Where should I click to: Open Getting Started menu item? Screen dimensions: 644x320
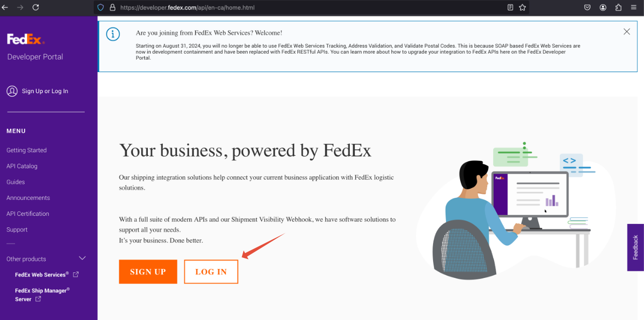pos(27,150)
